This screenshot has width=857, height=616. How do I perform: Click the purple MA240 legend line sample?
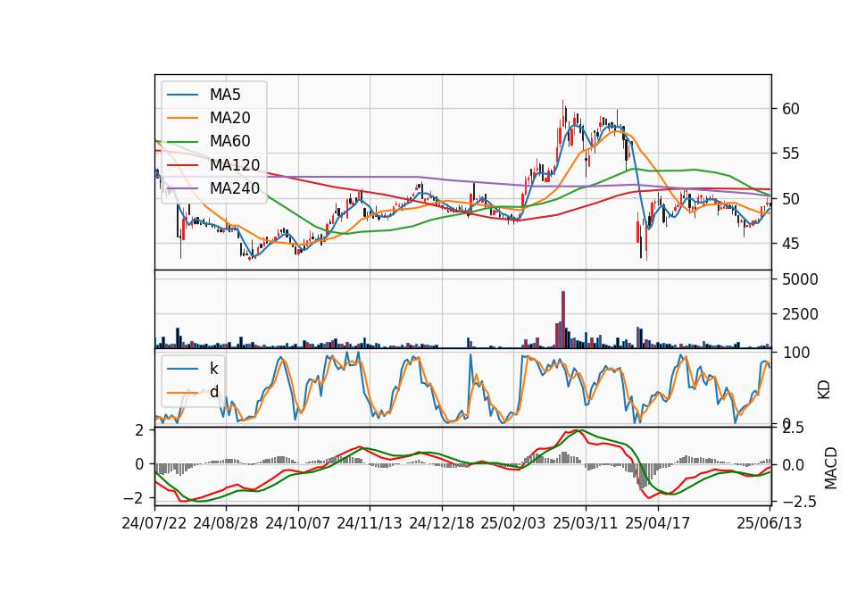[x=182, y=188]
